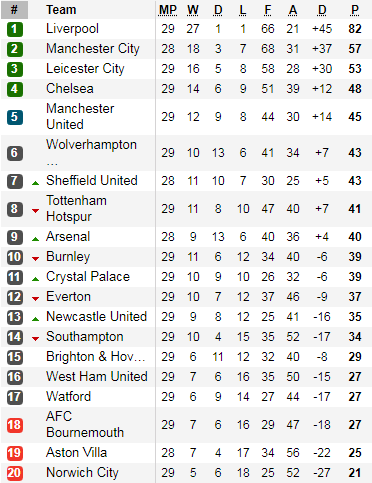Sort table by P points header

pyautogui.click(x=355, y=10)
